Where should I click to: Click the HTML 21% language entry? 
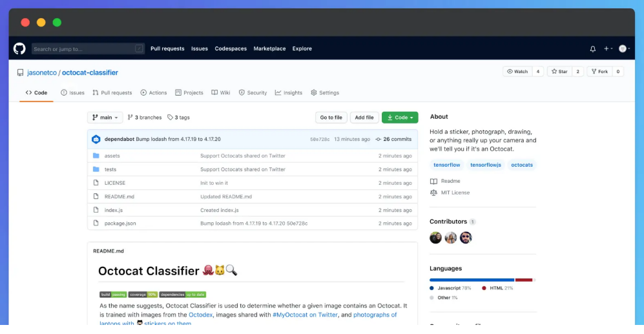(x=497, y=288)
